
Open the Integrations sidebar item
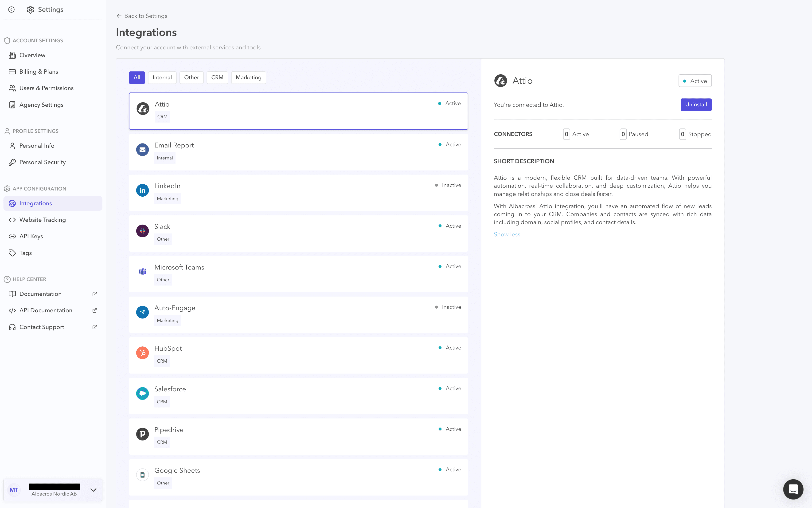(53, 203)
